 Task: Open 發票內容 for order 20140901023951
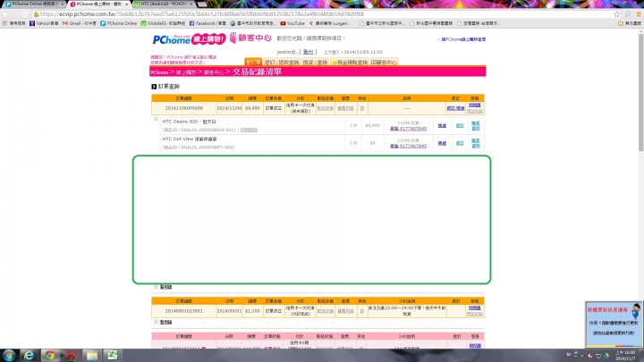[345, 311]
